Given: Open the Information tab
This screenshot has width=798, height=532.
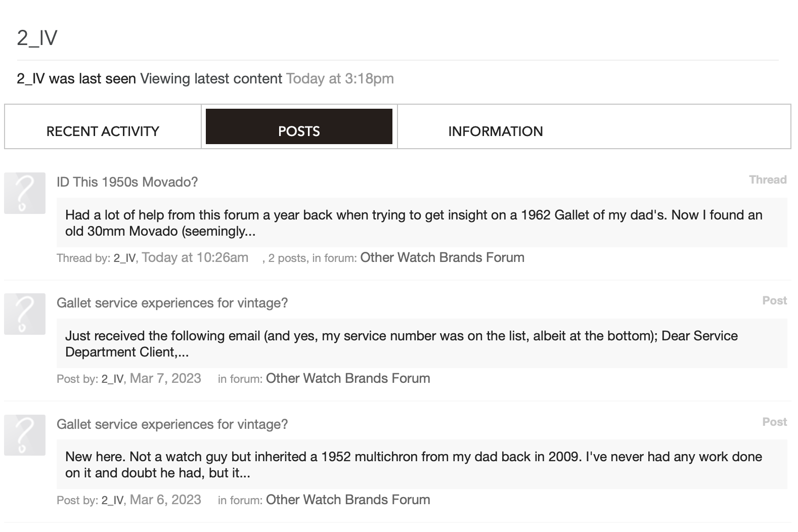Looking at the screenshot, I should click(495, 131).
